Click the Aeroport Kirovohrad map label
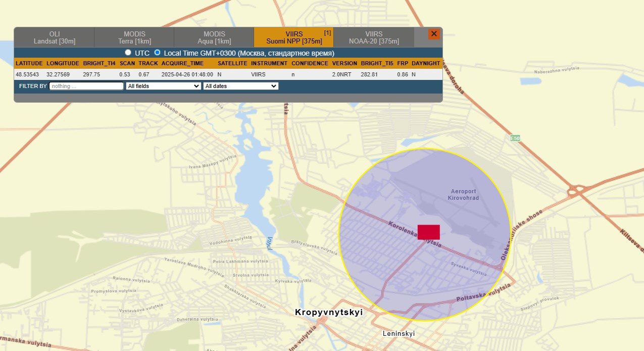Screen dimensions: 644x351 pos(463,194)
